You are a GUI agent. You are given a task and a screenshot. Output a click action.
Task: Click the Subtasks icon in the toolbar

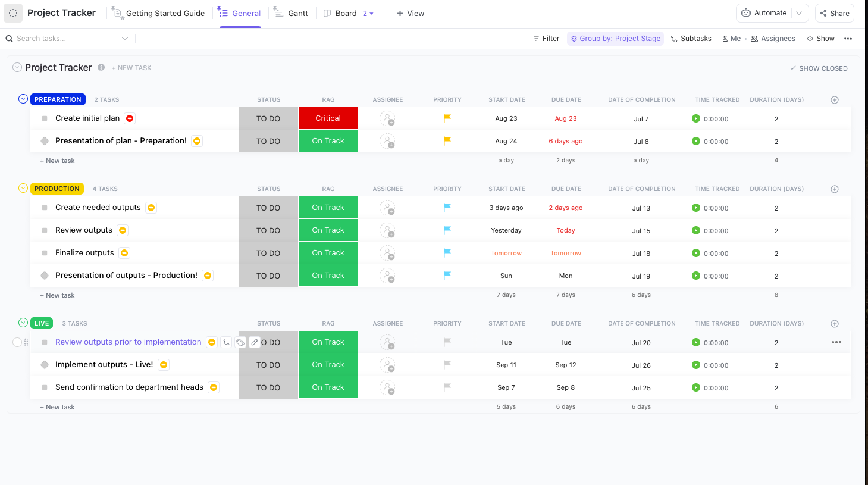coord(690,38)
